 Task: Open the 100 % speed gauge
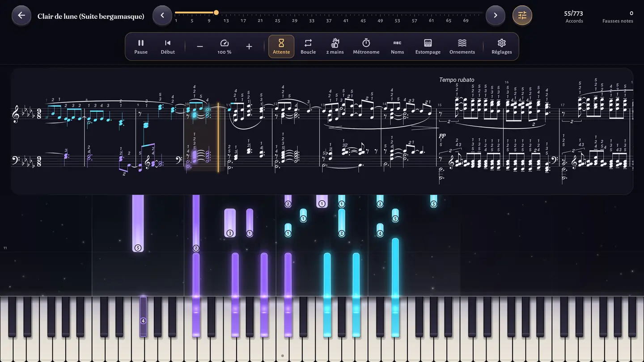pyautogui.click(x=225, y=46)
